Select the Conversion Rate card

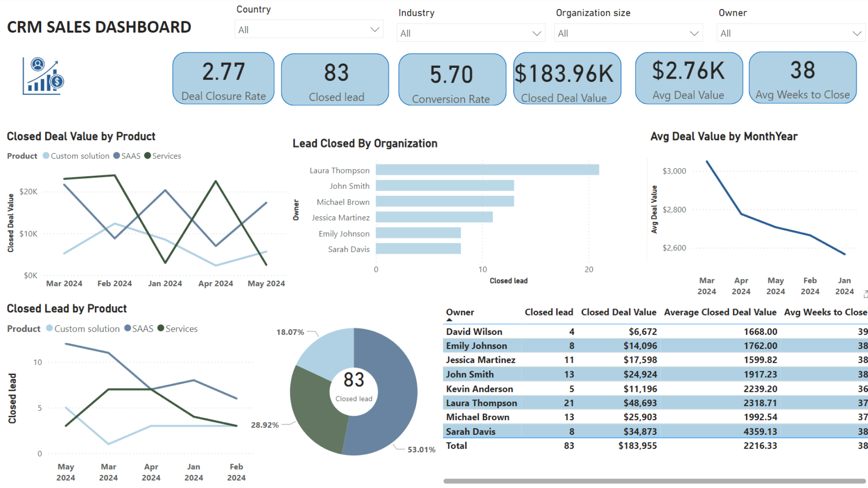(452, 80)
